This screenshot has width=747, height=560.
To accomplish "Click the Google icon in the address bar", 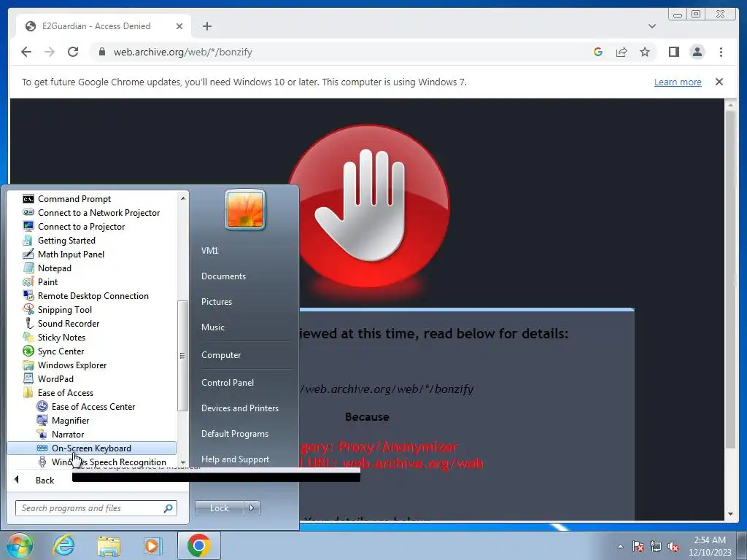I will (598, 52).
